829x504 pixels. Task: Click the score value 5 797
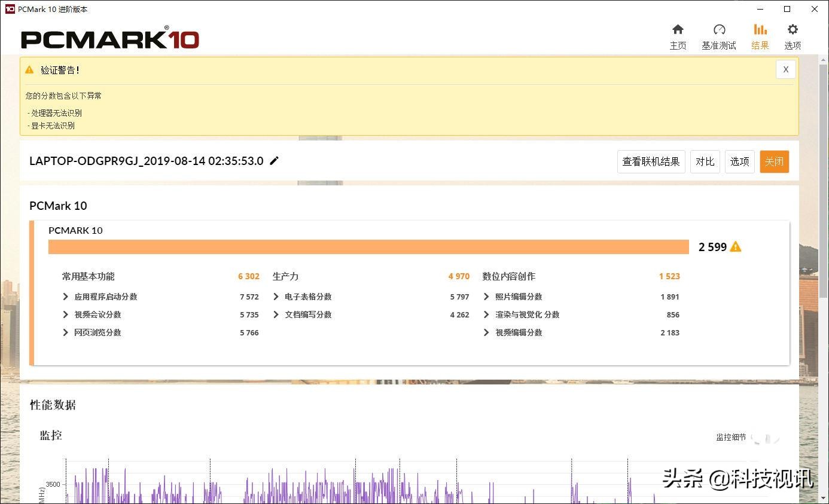pyautogui.click(x=460, y=297)
